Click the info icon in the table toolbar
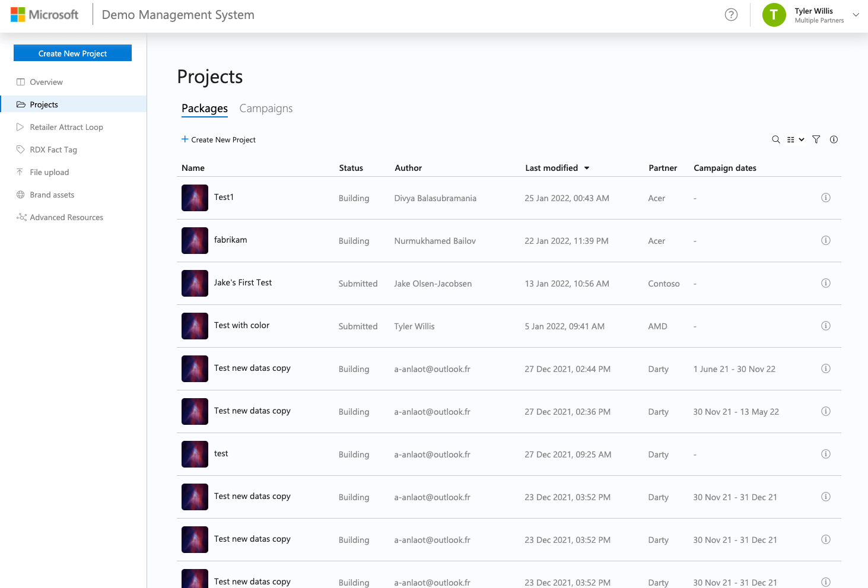The height and width of the screenshot is (588, 868). pos(834,139)
